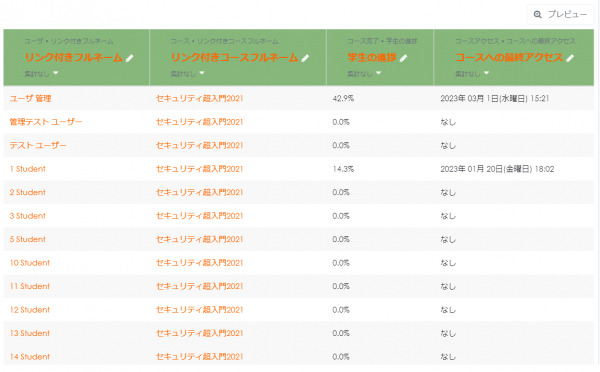Viewport: 600px width, 372px height.
Task: Click 14 Student name link
Action: click(30, 357)
